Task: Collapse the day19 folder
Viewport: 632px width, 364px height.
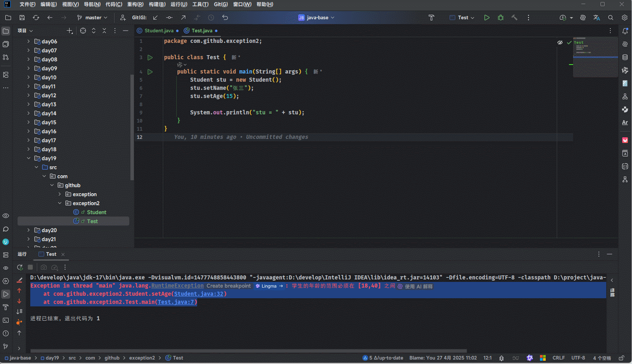Action: coord(29,159)
